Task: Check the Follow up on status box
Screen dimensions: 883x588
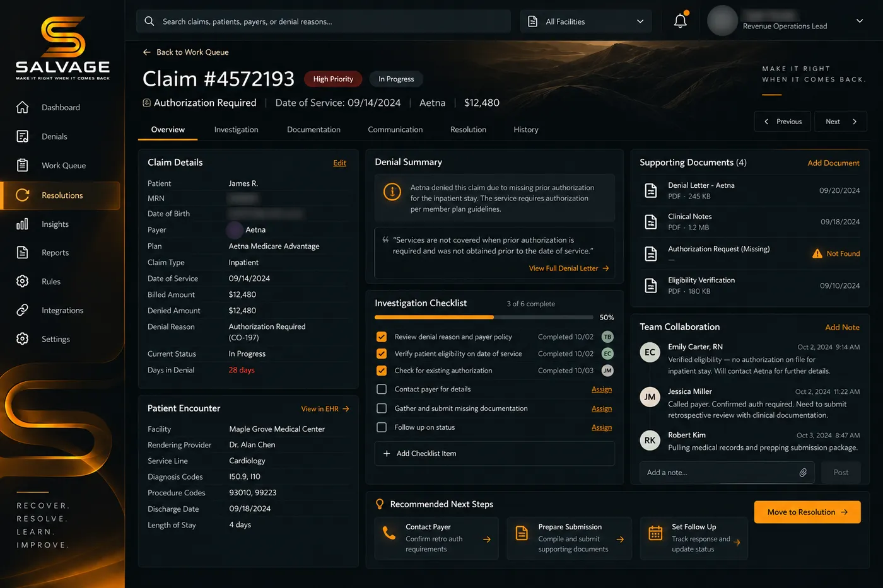Action: [382, 427]
